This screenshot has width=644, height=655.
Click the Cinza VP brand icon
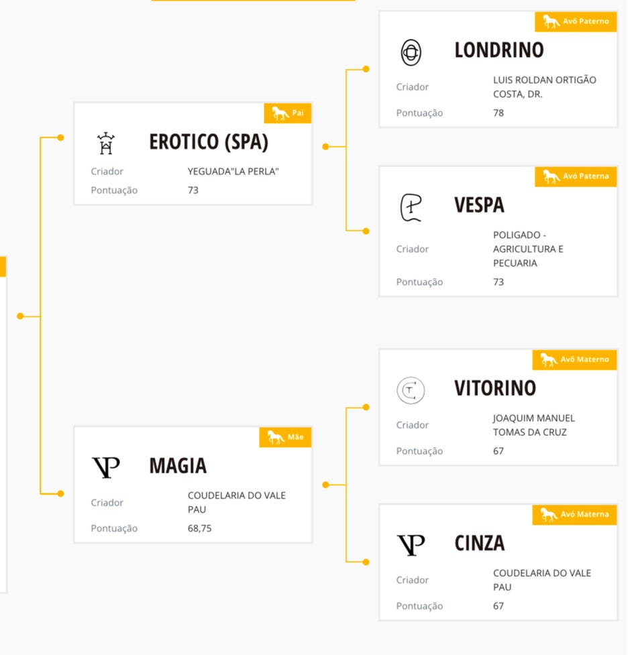tap(411, 545)
